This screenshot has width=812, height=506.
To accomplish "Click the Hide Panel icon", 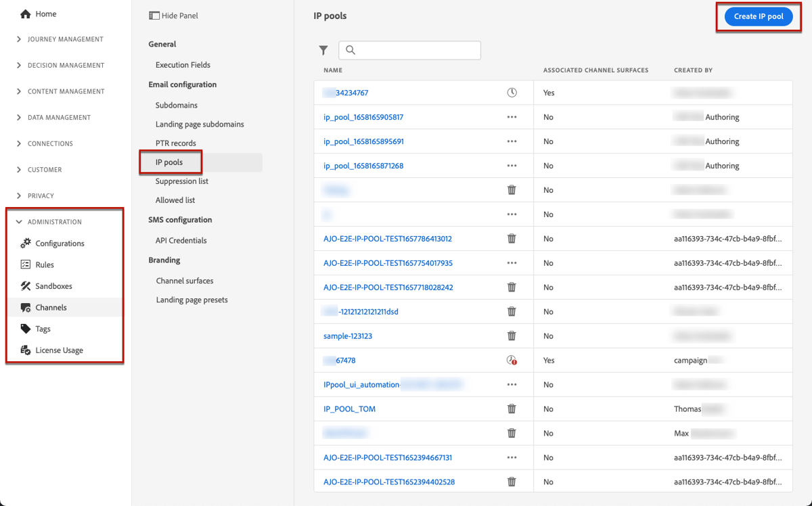I will (153, 15).
